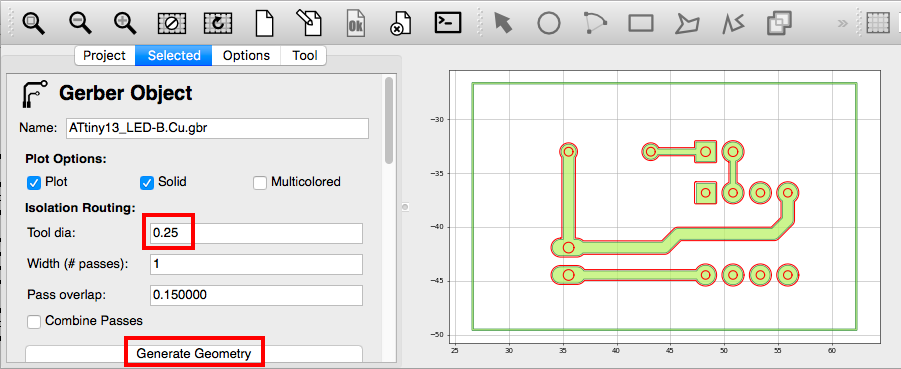Open the shell command line tool

[x=448, y=22]
